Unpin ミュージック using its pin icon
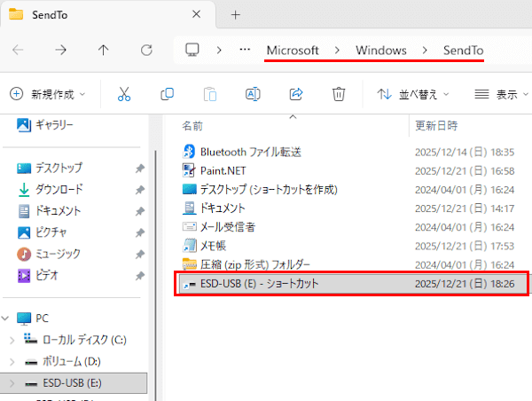 click(140, 254)
